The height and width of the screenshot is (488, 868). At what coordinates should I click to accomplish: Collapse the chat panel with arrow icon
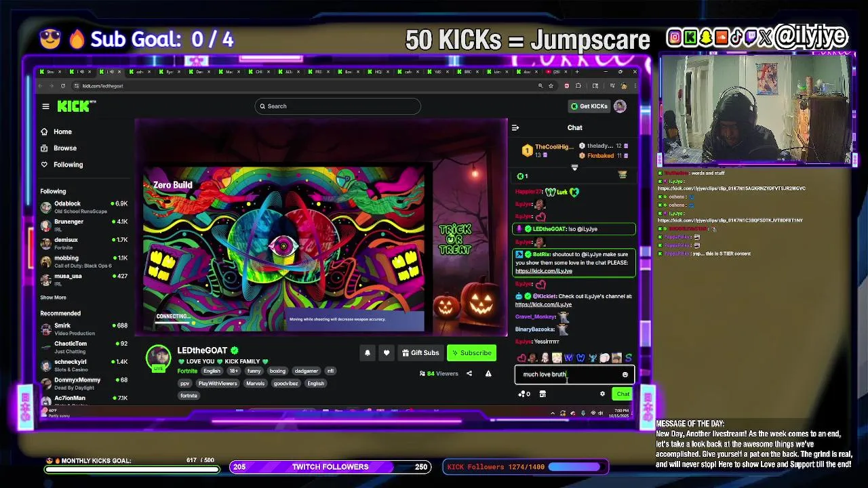point(515,127)
